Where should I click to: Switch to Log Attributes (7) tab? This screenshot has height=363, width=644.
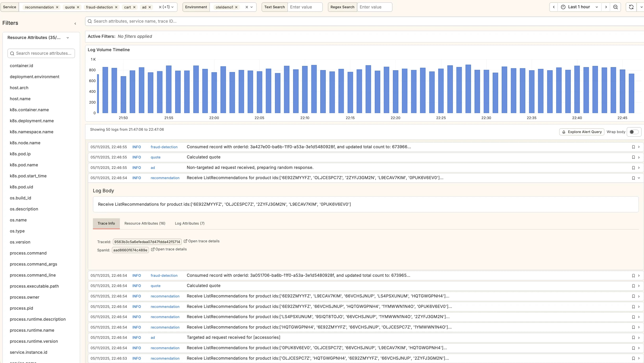[190, 223]
